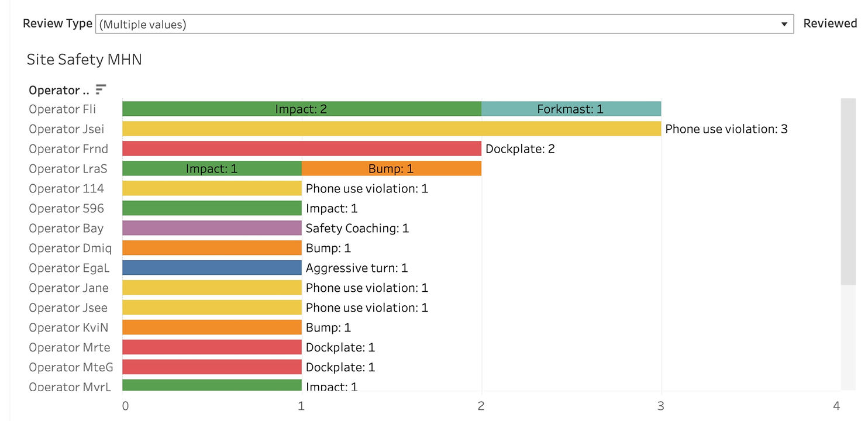Click the blue Aggressive turn bar
Screen dimensions: 868x421
(x=212, y=268)
